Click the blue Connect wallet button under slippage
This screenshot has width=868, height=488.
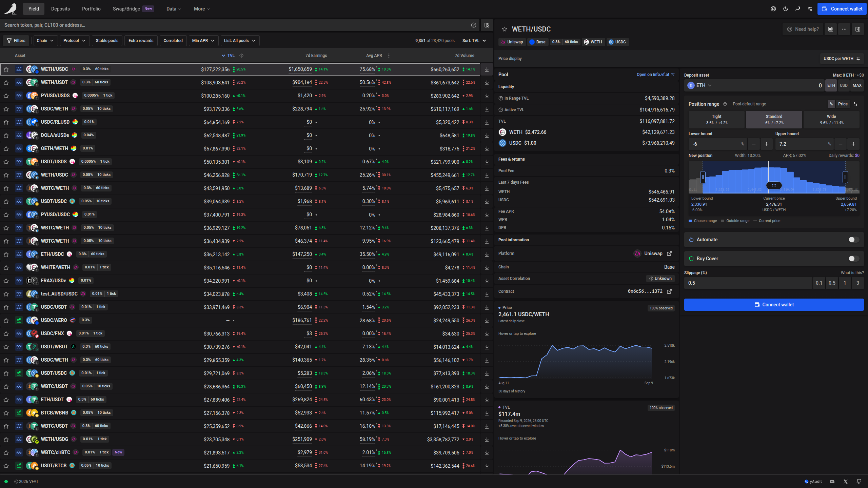(x=774, y=305)
